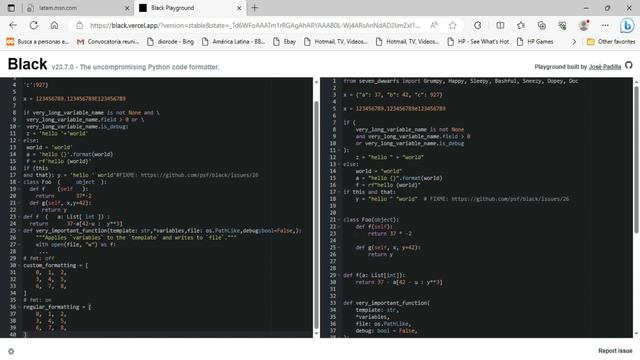Image resolution: width=640 pixels, height=360 pixels.
Task: Switch to the latam.msn.com tab
Action: click(78, 8)
